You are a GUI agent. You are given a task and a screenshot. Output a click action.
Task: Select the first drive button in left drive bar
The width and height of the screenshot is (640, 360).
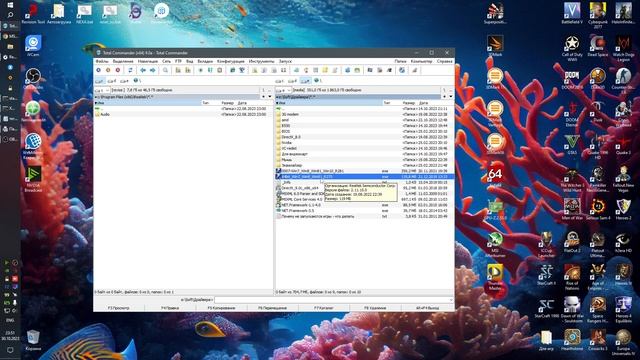99,81
